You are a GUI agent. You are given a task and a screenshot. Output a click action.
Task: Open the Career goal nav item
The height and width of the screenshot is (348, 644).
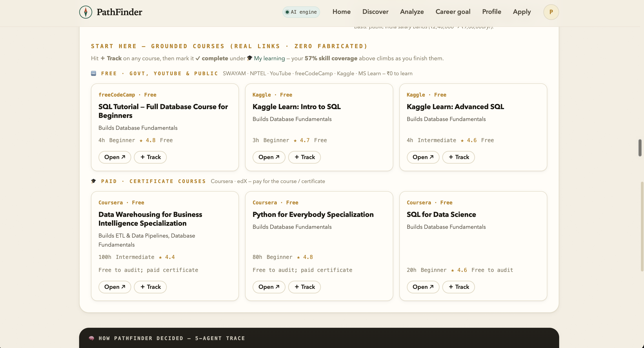click(x=453, y=12)
